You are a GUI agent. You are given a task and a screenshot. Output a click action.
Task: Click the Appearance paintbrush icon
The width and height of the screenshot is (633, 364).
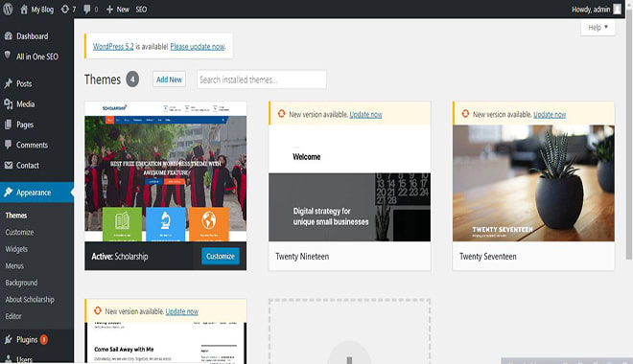[x=8, y=193]
